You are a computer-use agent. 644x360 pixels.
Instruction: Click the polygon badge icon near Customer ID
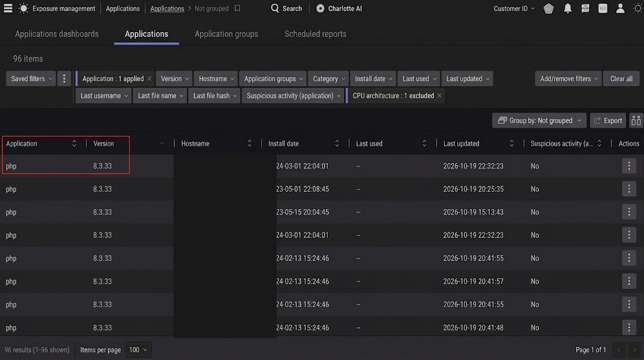click(x=548, y=8)
